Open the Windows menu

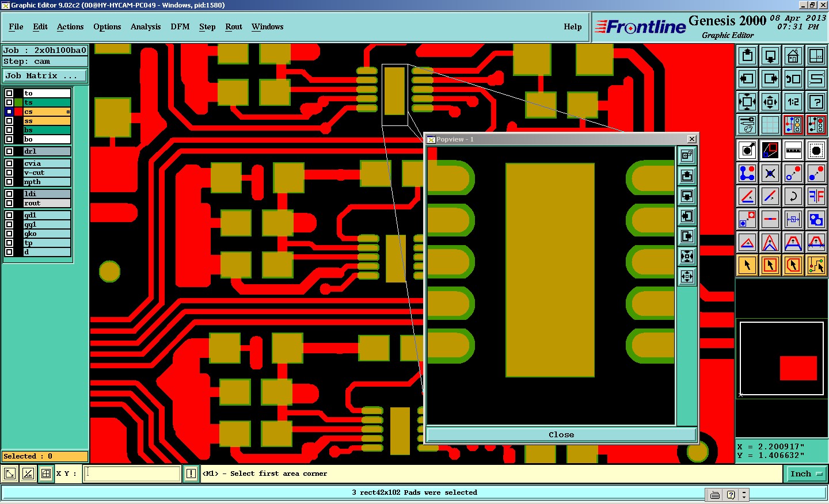(268, 26)
